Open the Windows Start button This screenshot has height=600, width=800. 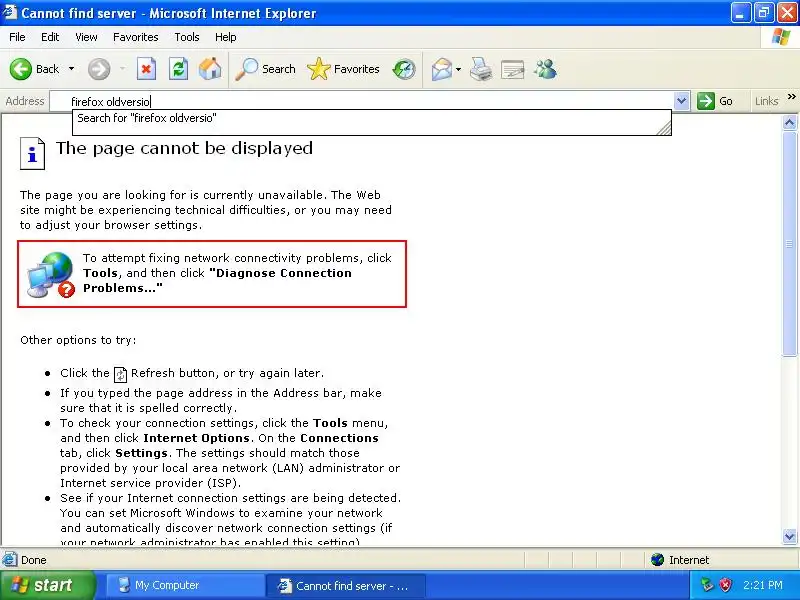47,585
